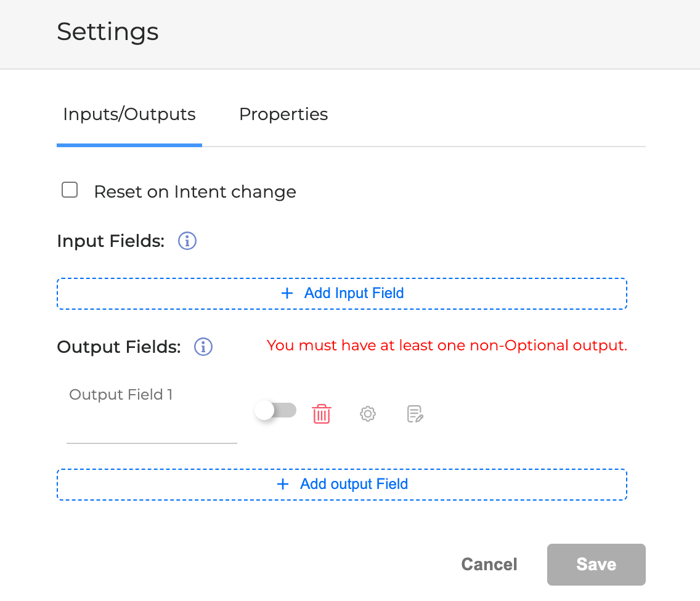
Task: Click the Output Fields section label
Action: [x=118, y=347]
